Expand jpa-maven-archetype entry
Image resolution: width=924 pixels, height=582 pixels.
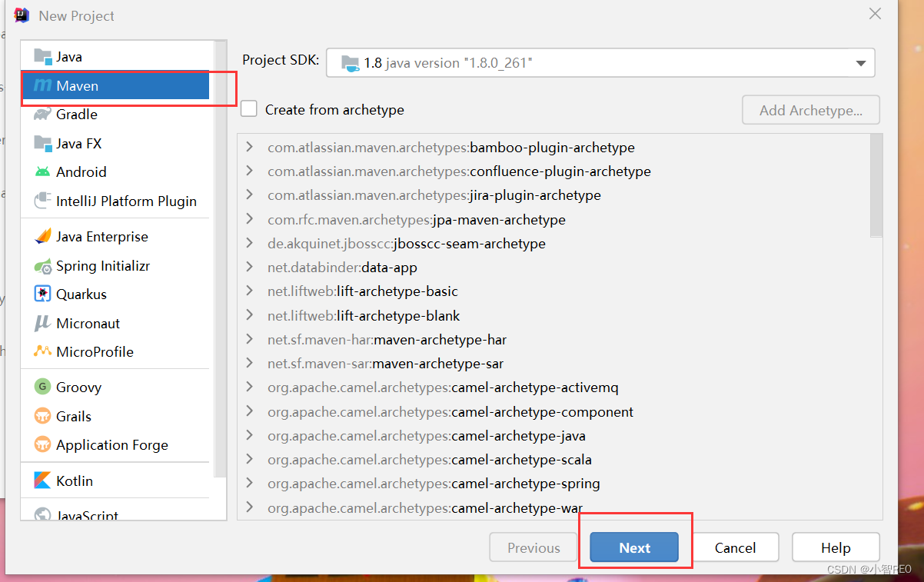(x=249, y=219)
